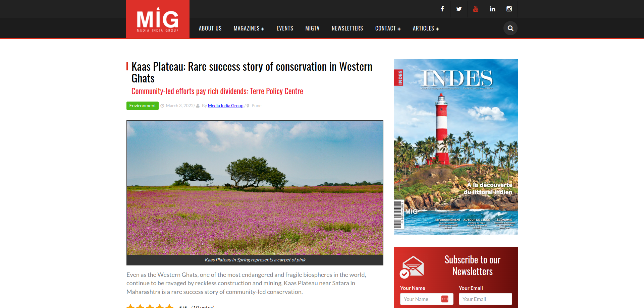The width and height of the screenshot is (644, 308).
Task: Go to the About Us page
Action: click(x=210, y=28)
